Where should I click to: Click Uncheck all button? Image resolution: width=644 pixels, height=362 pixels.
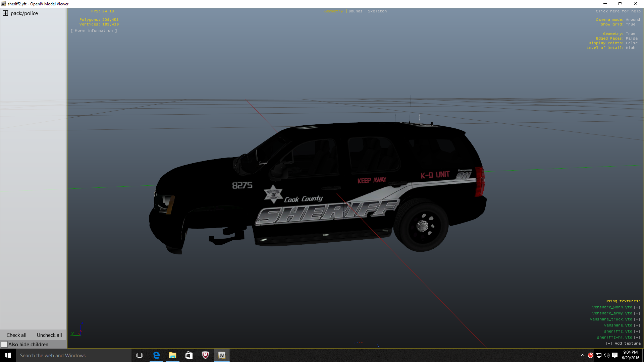click(x=49, y=335)
